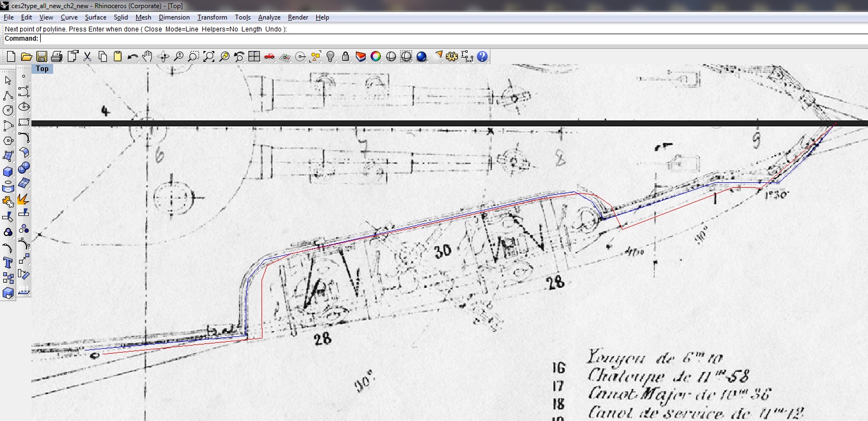
Task: Activate the Pan hand tool
Action: click(x=148, y=56)
